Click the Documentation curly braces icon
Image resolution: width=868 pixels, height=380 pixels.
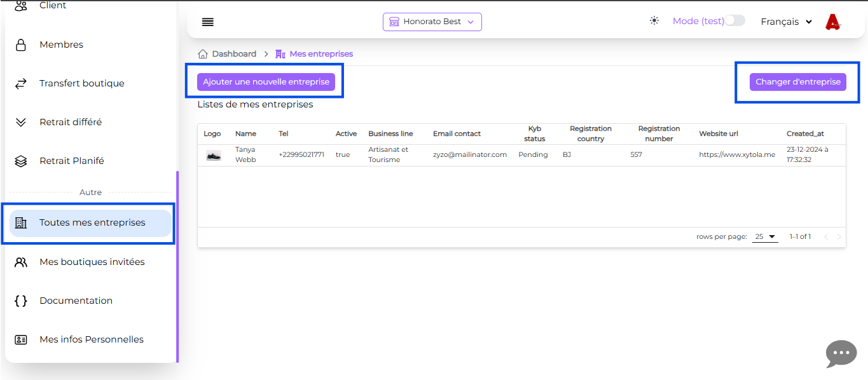point(21,301)
